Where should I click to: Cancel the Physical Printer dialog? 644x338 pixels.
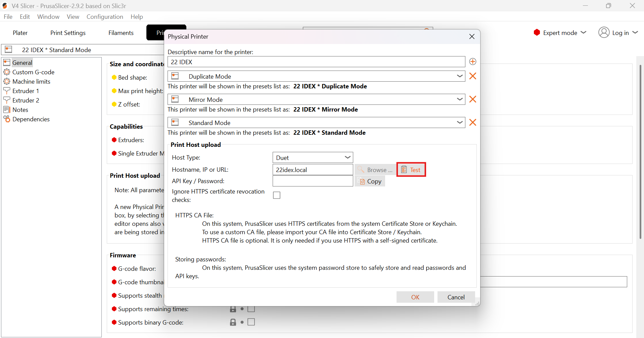456,297
